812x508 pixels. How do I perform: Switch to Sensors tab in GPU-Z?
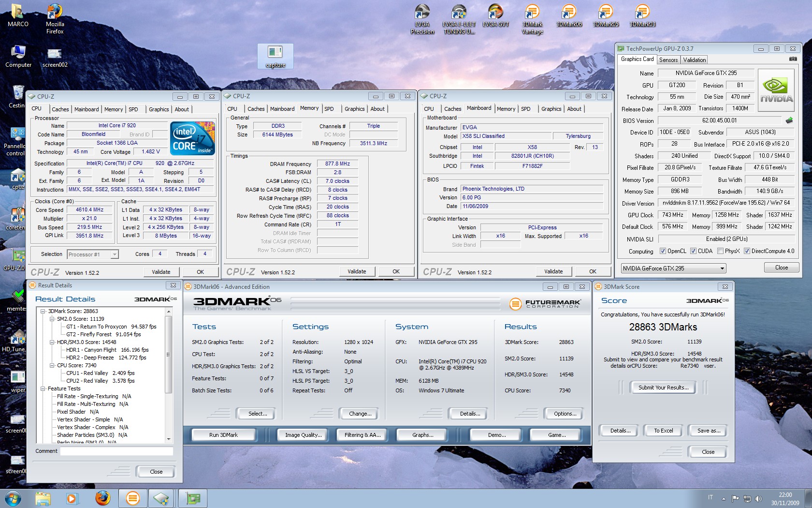pos(668,60)
